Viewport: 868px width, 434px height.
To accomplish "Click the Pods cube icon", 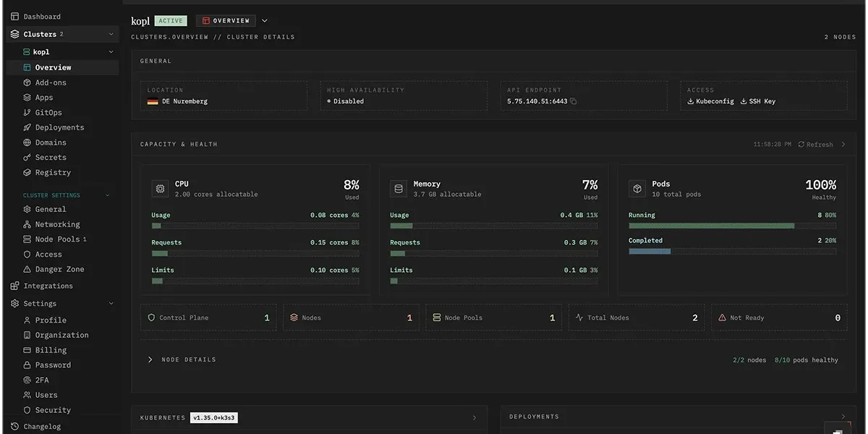I will 637,189.
